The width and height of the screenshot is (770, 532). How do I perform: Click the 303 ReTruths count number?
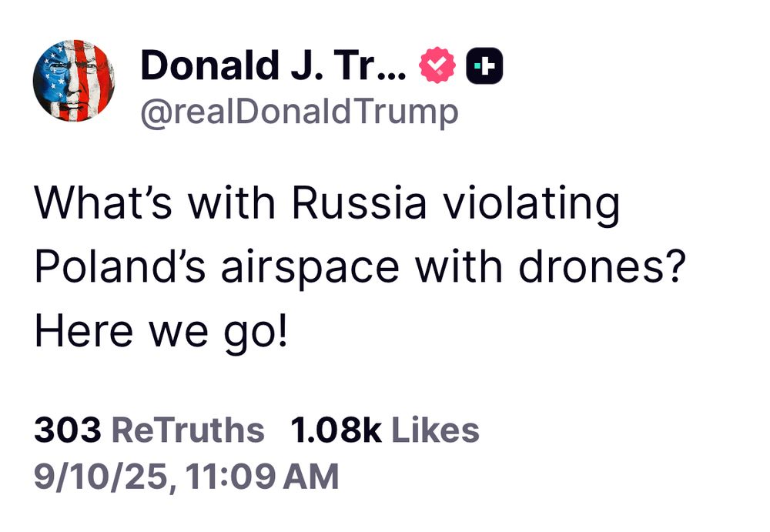[x=67, y=430]
